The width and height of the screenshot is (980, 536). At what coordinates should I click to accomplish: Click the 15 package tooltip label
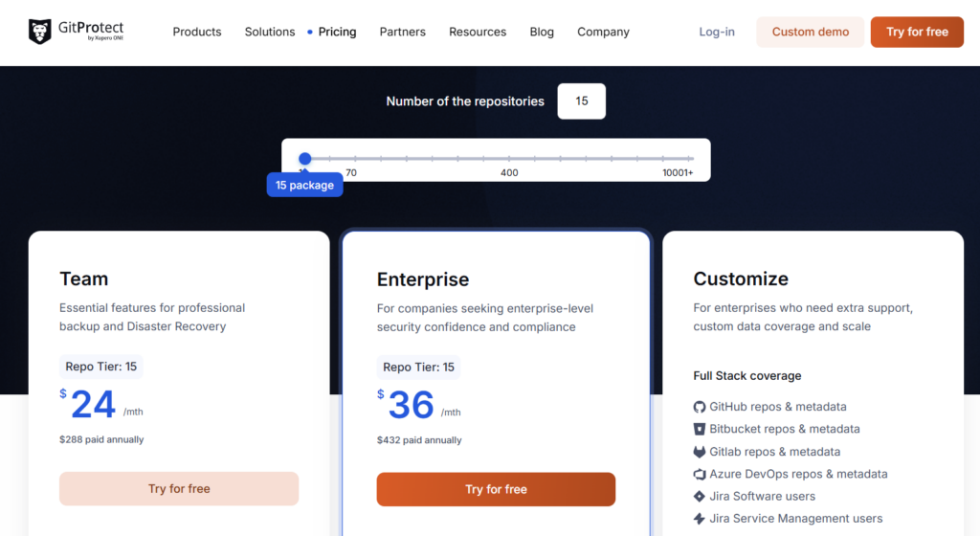[x=305, y=185]
